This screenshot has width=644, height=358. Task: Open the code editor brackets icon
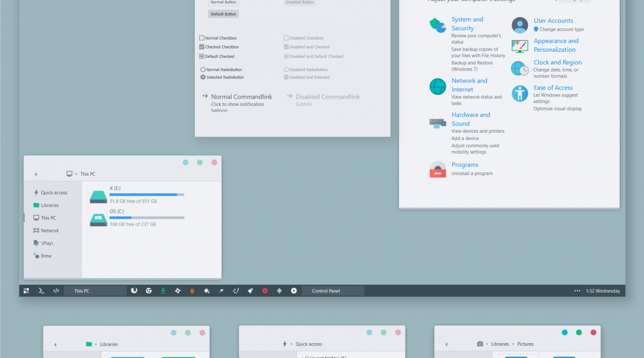pos(56,291)
